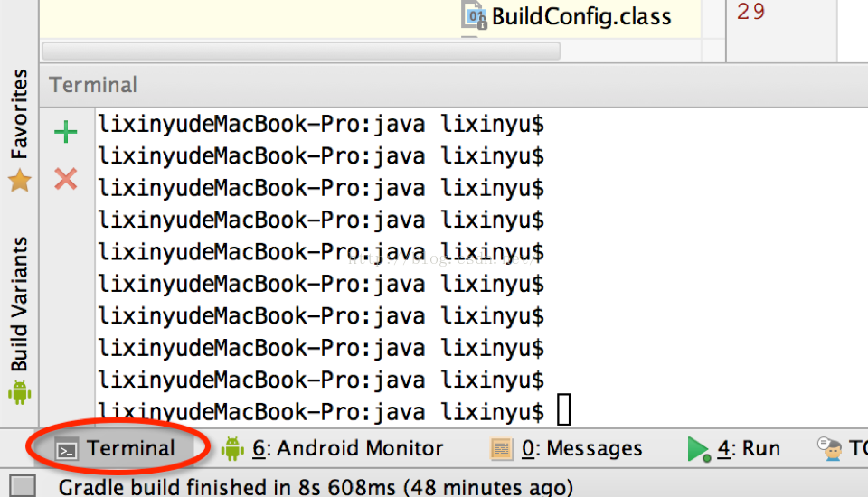Click the TODO tab icon
Image resolution: width=868 pixels, height=497 pixels.
click(830, 448)
